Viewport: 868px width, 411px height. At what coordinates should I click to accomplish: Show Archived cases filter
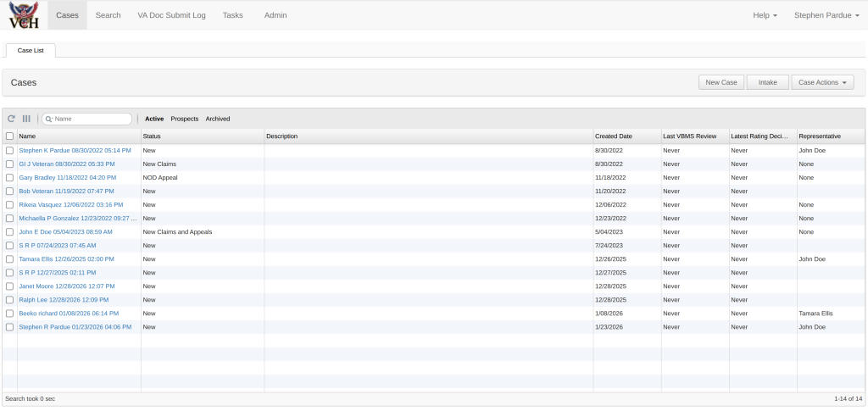[218, 119]
